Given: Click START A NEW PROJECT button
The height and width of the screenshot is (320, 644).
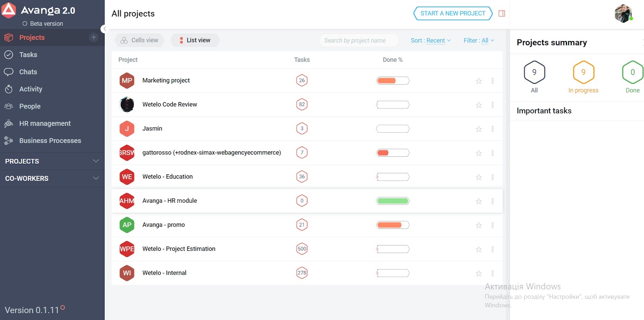Looking at the screenshot, I should point(453,13).
